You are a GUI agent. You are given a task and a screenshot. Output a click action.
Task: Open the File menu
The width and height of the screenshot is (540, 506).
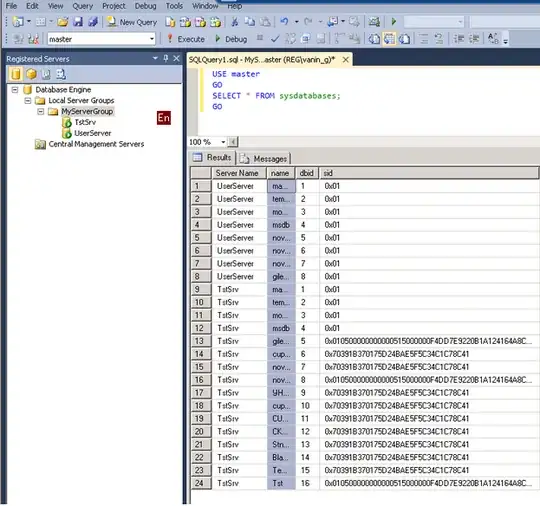[x=11, y=6]
